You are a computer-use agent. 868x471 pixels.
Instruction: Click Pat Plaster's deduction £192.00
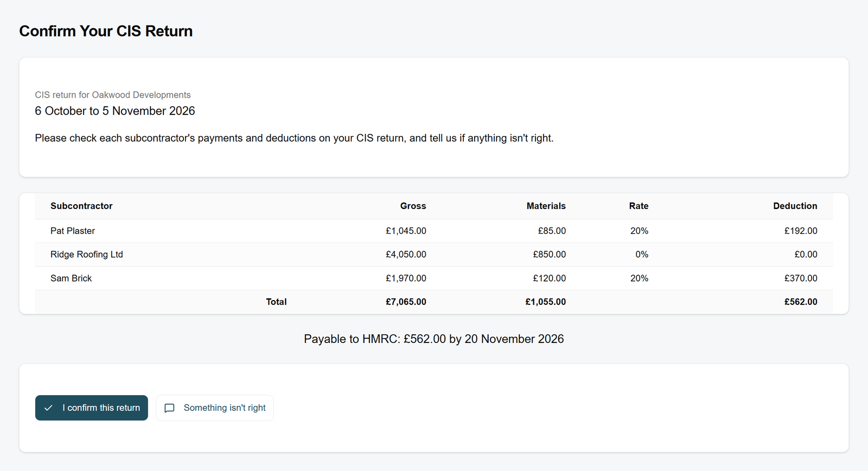801,231
